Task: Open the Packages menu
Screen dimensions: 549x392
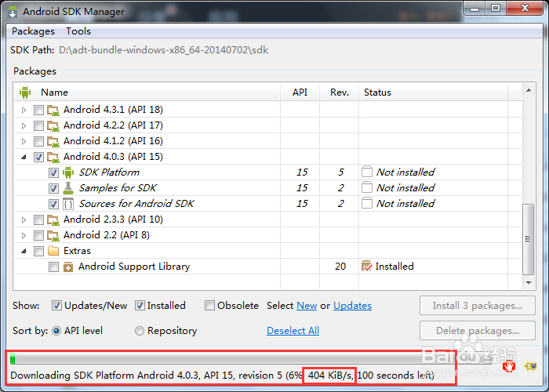Action: 33,31
